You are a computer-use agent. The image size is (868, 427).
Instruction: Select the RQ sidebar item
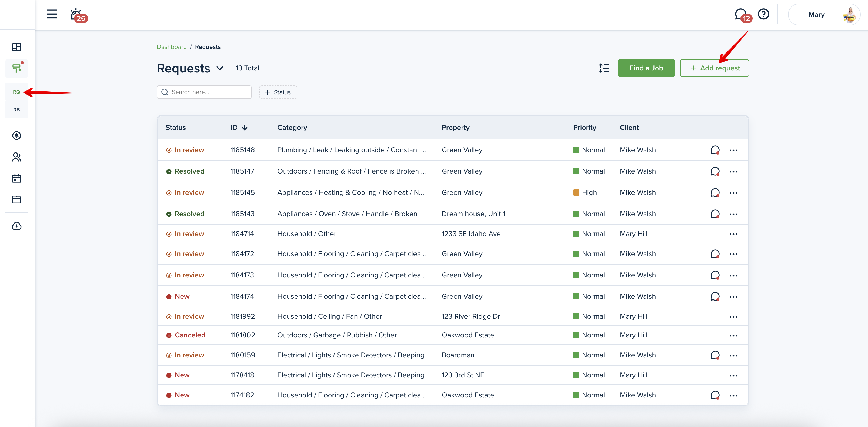point(17,92)
